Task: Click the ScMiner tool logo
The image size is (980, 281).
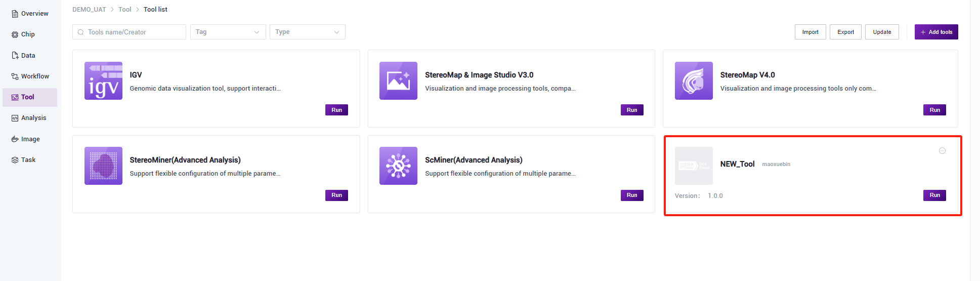Action: coord(398,166)
